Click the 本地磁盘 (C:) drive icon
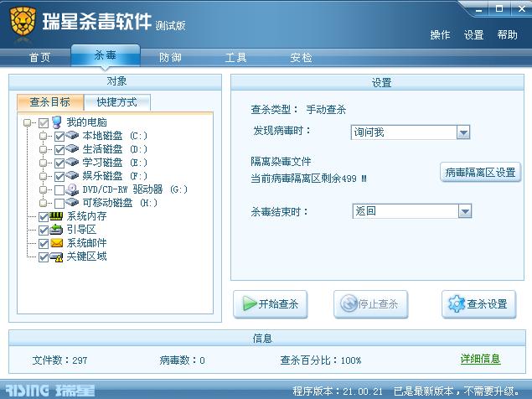The width and height of the screenshot is (532, 399). [x=72, y=136]
